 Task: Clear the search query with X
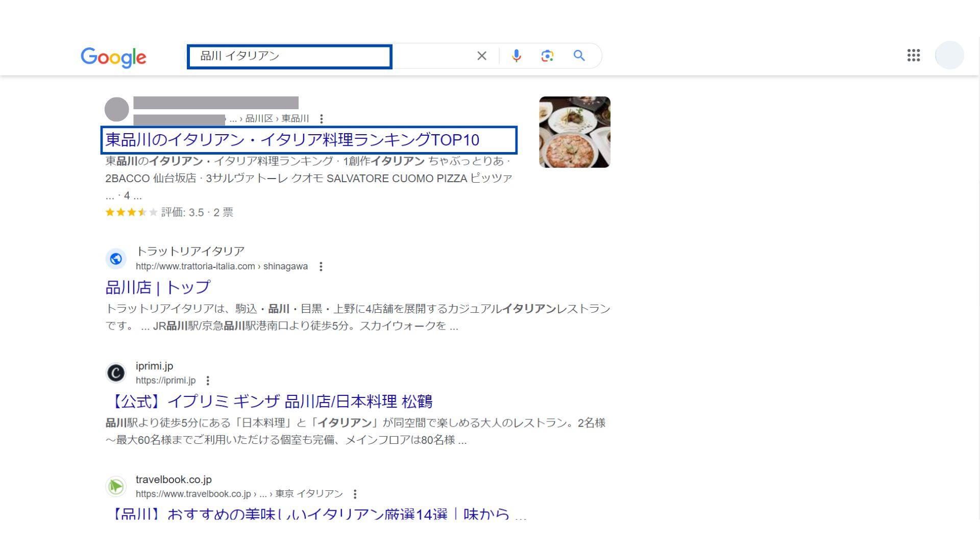(482, 56)
